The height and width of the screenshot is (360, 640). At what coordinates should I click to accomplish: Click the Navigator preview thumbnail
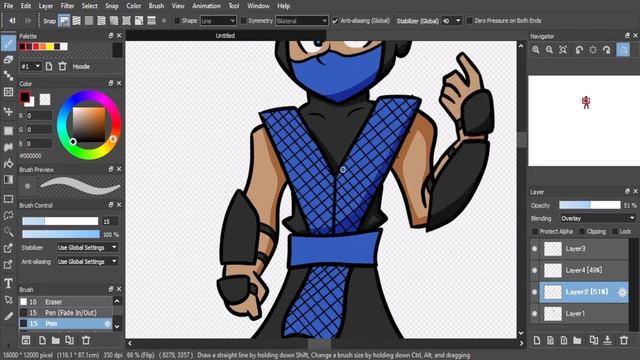(584, 120)
